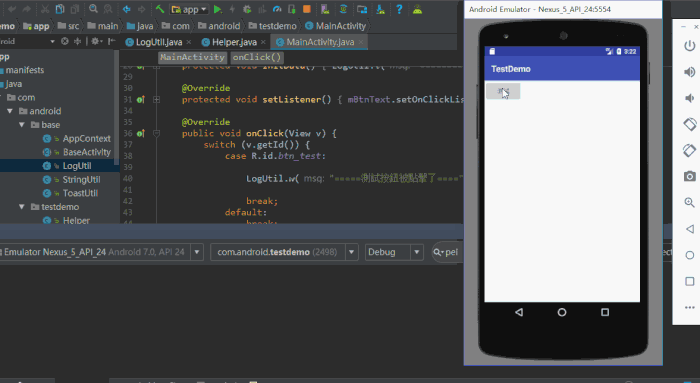Open the project view type dropdown arrow
The width and height of the screenshot is (700, 383).
(x=52, y=42)
